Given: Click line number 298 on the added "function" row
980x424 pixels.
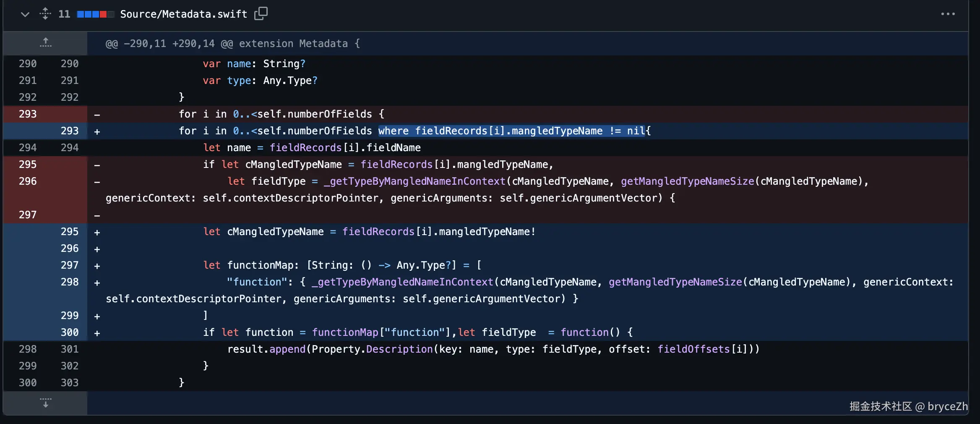Looking at the screenshot, I should click(x=70, y=282).
